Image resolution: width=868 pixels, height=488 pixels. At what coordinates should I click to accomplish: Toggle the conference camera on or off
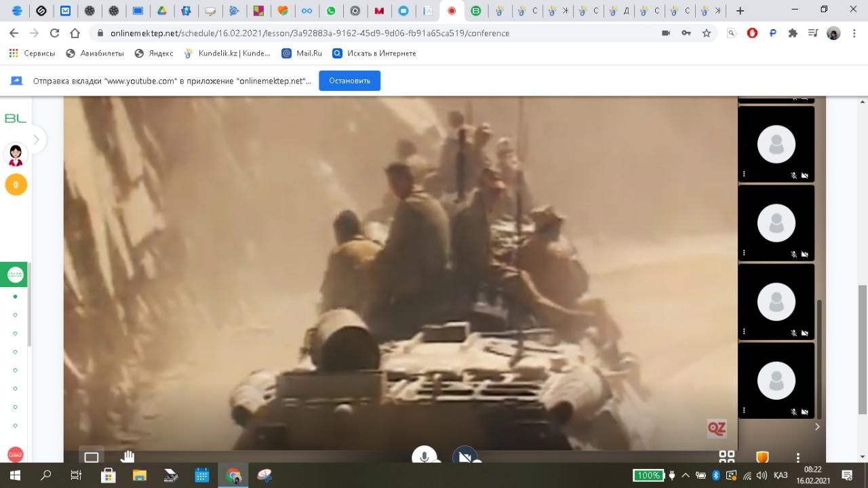point(465,457)
